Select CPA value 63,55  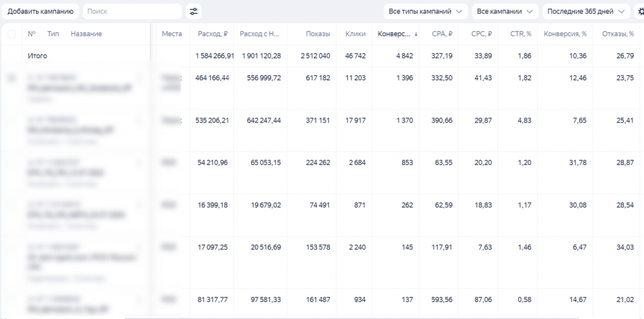(x=443, y=163)
